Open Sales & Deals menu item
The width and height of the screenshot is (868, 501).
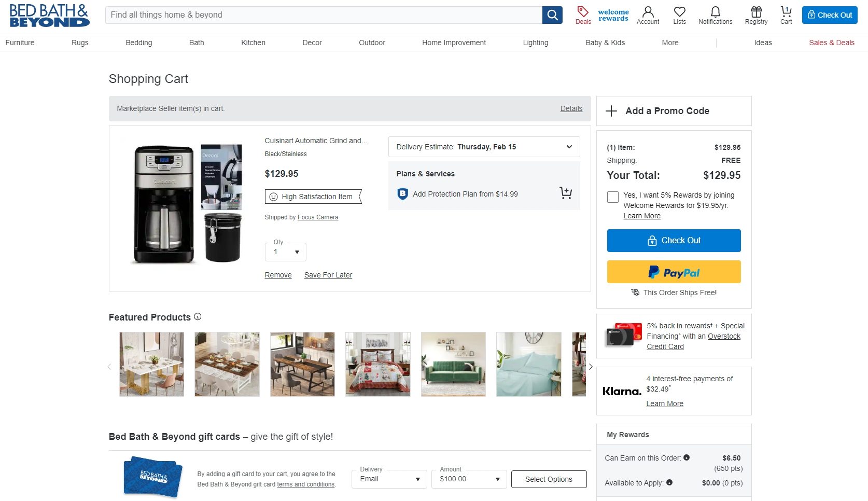pyautogui.click(x=832, y=43)
